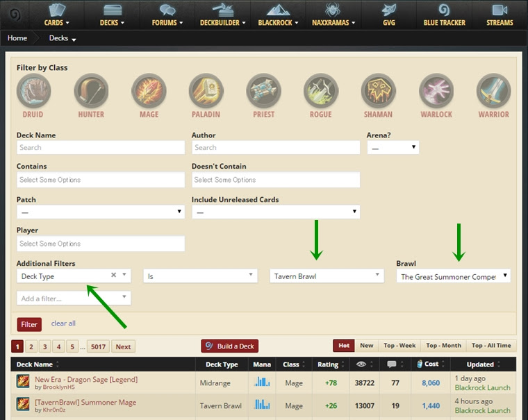Go to page 2 of results
The image size is (528, 420).
pyautogui.click(x=31, y=346)
